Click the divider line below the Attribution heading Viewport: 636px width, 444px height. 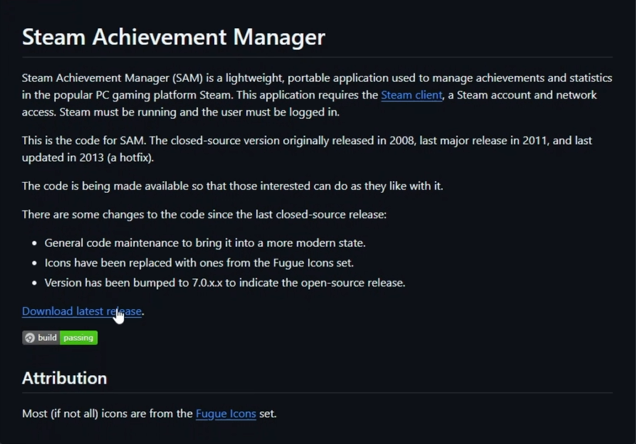tap(317, 394)
